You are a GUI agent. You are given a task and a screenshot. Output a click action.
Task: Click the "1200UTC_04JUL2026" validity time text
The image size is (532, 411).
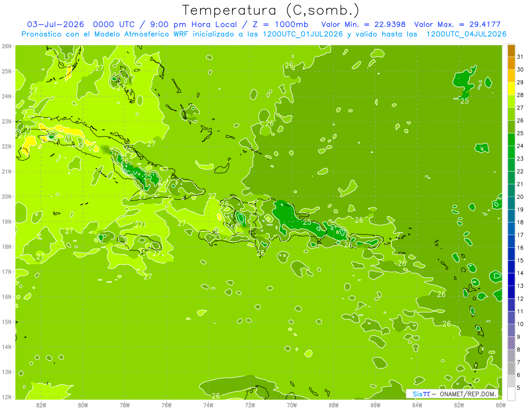(466, 34)
